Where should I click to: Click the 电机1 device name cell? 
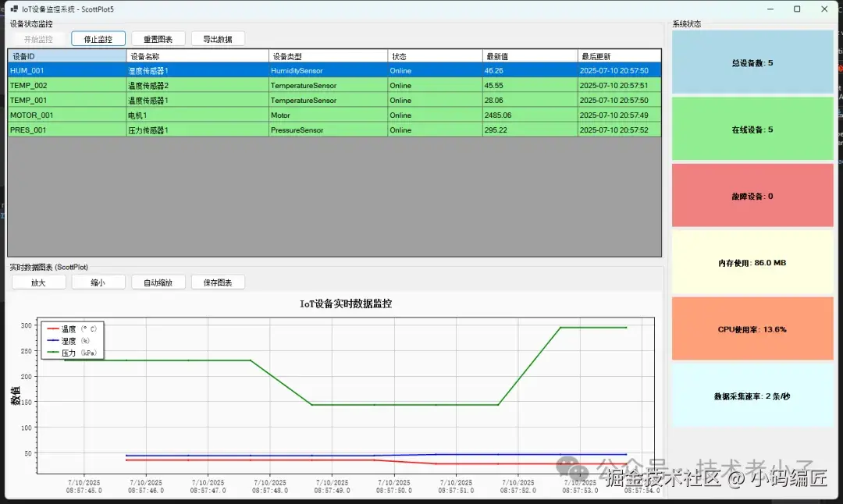pos(197,115)
